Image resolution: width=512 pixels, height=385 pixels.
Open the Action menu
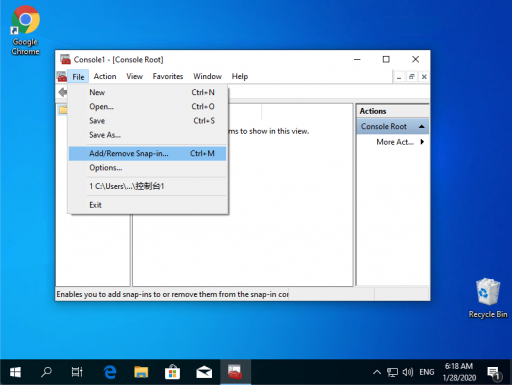click(x=105, y=77)
